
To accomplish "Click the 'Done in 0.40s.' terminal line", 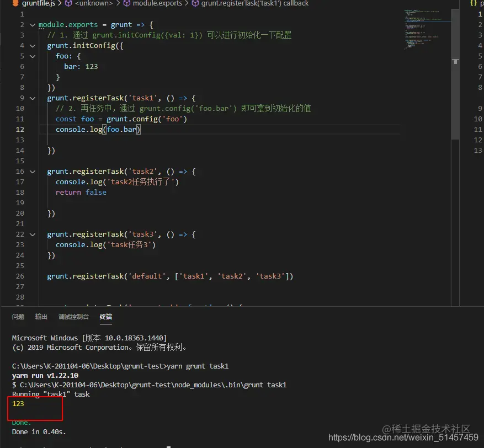I will tap(39, 432).
